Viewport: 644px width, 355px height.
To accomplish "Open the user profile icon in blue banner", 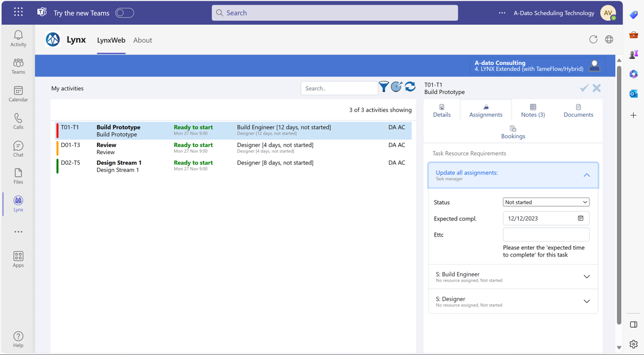I will (594, 66).
